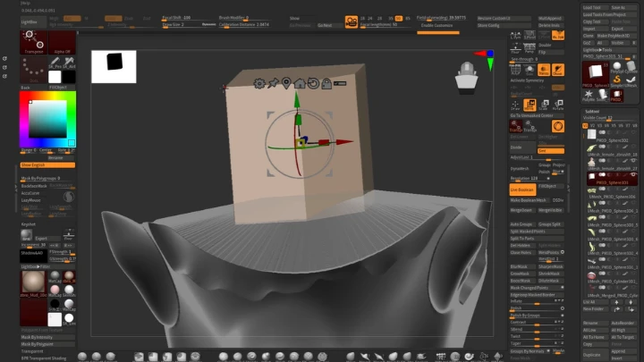Select the Rotate mode icon
The width and height of the screenshot is (644, 362).
[558, 105]
